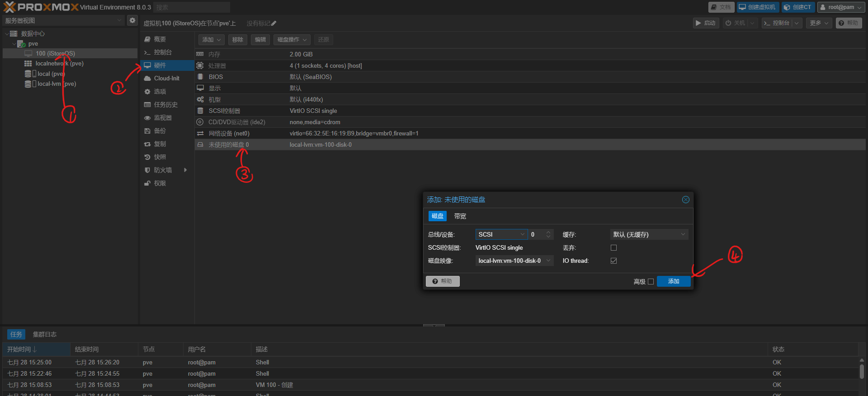868x396 pixels.
Task: Click Create VM (创建虚拟机) button
Action: (x=758, y=7)
